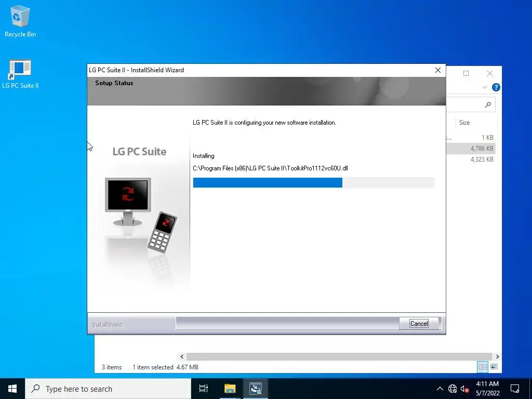Open File Explorer from the taskbar
Viewport: 532px width, 399px height.
[x=230, y=389]
